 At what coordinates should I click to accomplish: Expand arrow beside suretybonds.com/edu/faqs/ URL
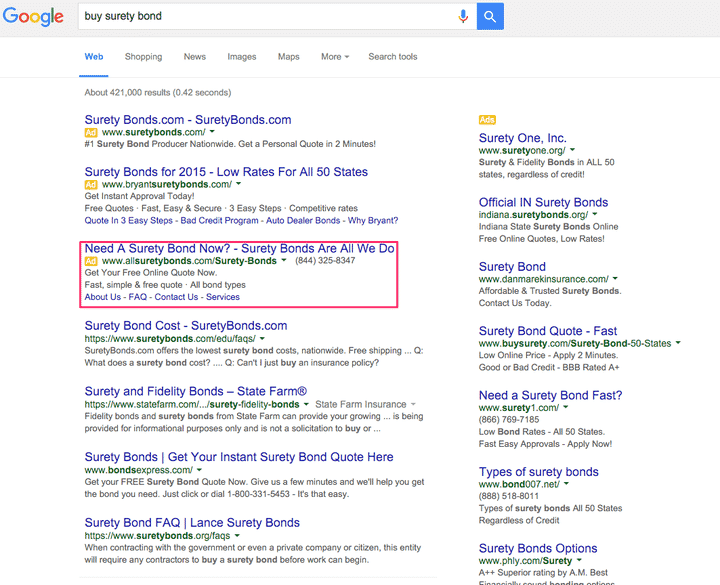click(x=262, y=338)
